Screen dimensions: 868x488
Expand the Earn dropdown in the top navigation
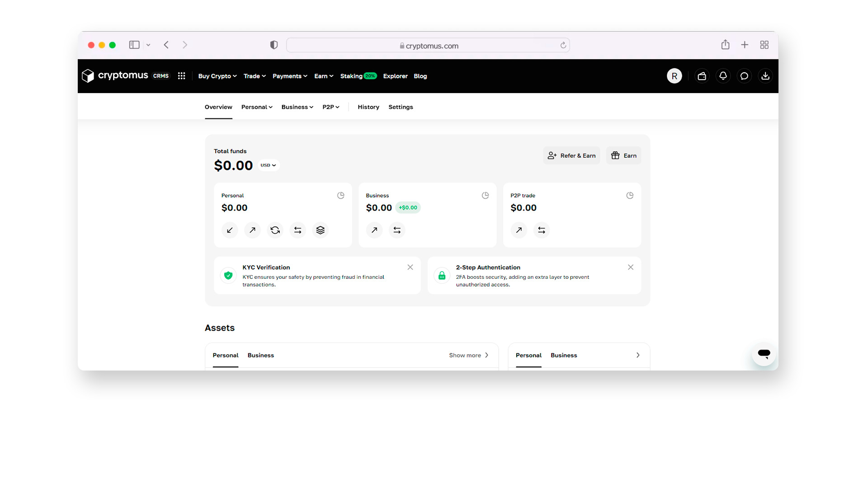pos(324,76)
